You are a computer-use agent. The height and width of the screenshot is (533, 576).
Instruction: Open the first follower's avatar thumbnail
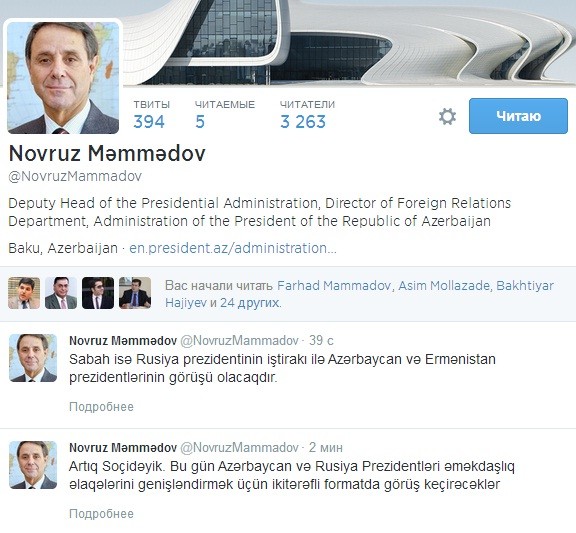(x=24, y=293)
